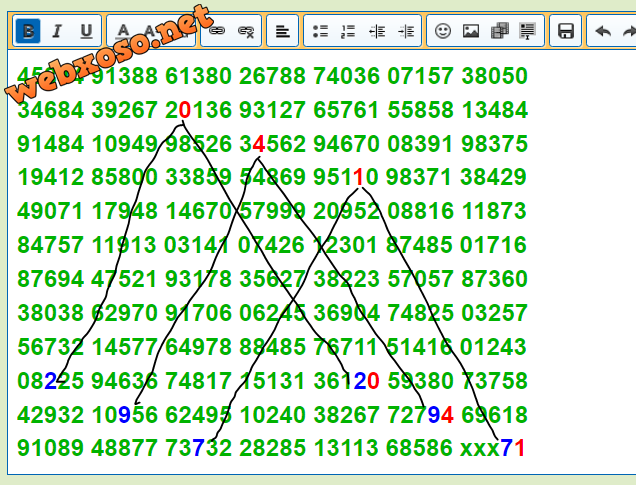The height and width of the screenshot is (485, 636).
Task: Click the remove formatting icon
Action: [527, 31]
